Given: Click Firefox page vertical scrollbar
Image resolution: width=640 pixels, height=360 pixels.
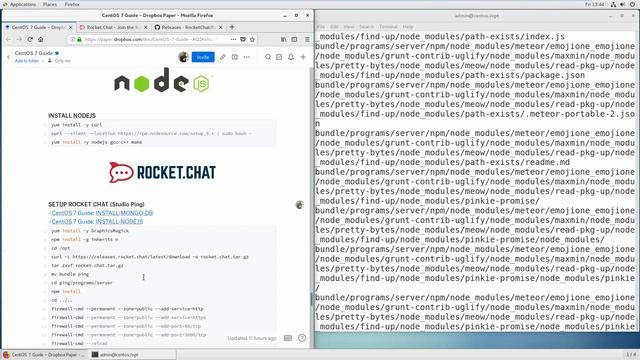Looking at the screenshot, I should click(x=311, y=299).
